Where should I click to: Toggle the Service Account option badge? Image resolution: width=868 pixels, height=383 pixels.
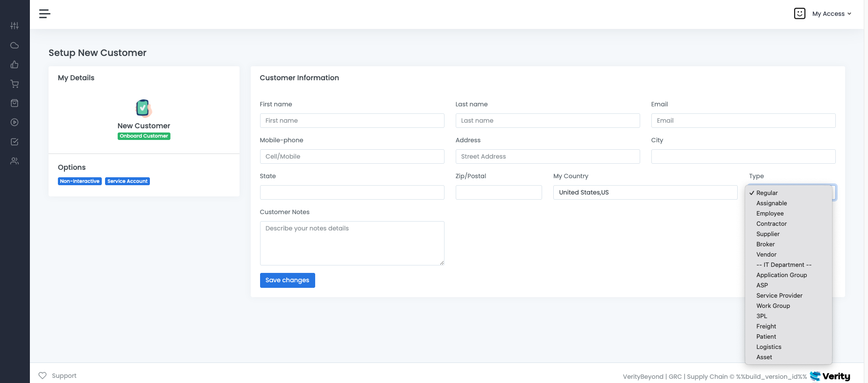[127, 181]
